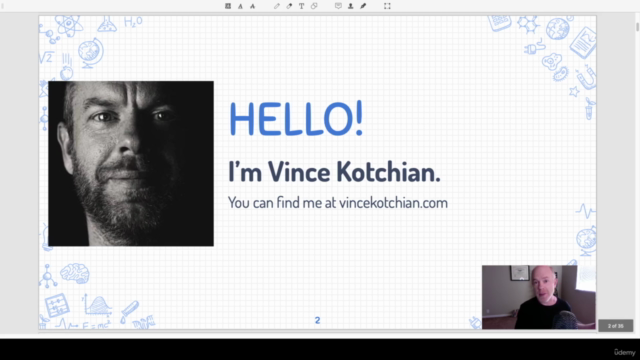Click the vertical scrollbar thumb
This screenshot has height=360, width=640.
[x=637, y=26]
